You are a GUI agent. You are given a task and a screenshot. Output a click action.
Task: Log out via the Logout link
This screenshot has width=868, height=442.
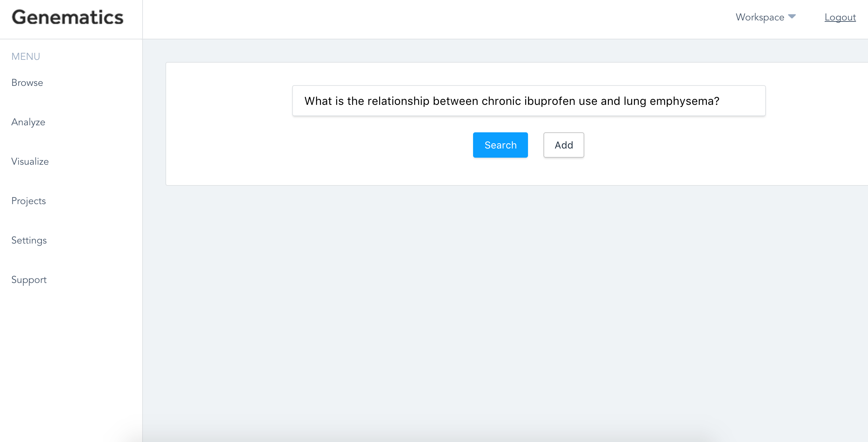(840, 17)
